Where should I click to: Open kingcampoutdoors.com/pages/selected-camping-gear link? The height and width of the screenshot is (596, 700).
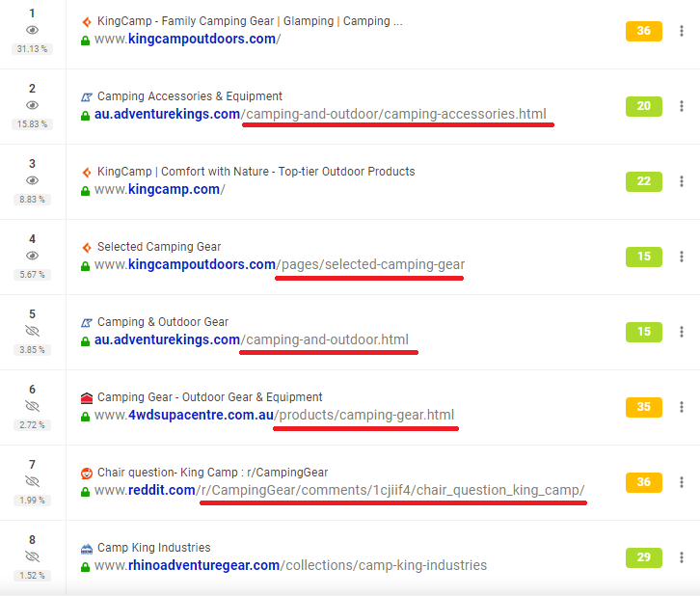280,265
